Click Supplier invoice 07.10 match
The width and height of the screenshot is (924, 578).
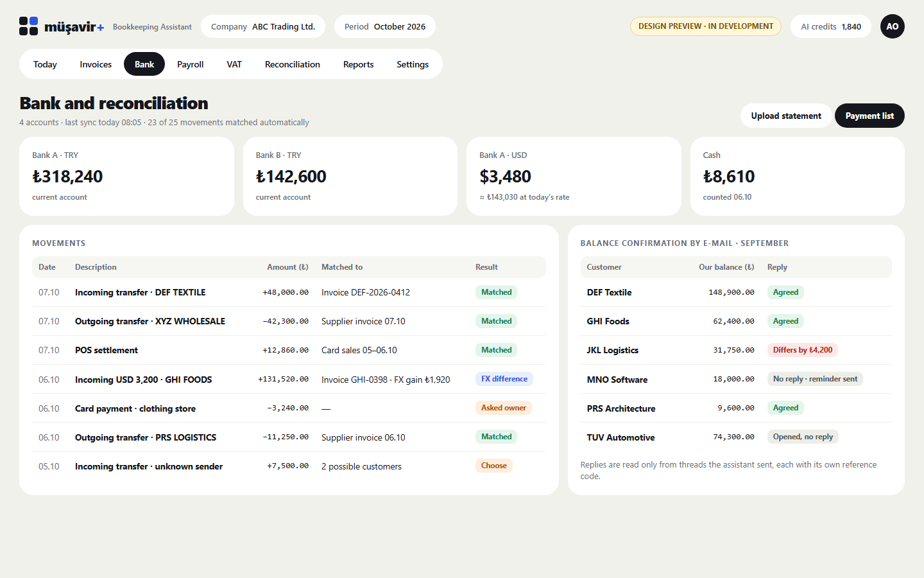pos(363,321)
